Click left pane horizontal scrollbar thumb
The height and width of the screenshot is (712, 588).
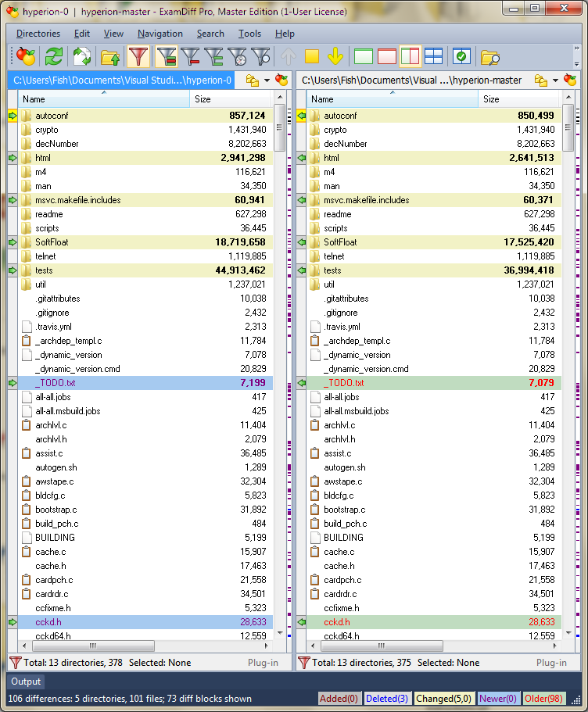tap(93, 646)
